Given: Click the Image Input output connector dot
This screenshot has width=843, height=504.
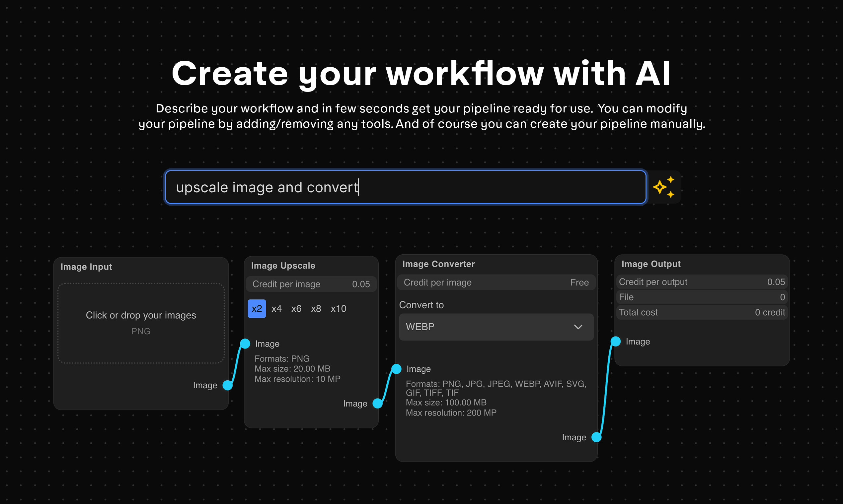Looking at the screenshot, I should pyautogui.click(x=227, y=385).
